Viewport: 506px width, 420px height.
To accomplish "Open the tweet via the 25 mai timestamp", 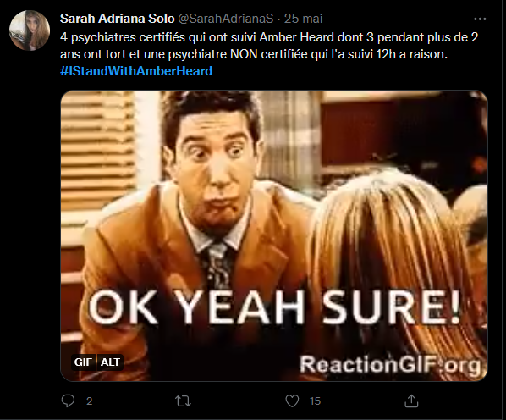I will (x=303, y=19).
